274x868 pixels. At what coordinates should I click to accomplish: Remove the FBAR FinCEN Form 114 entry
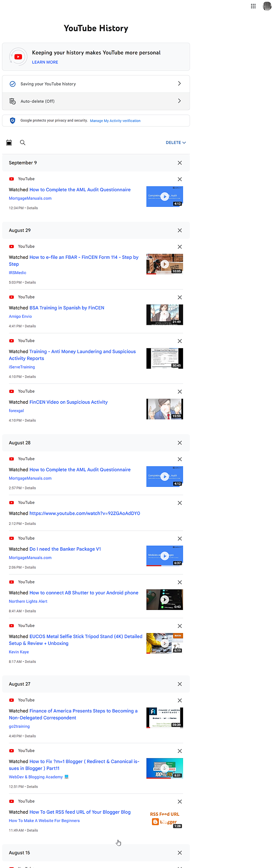point(180,246)
